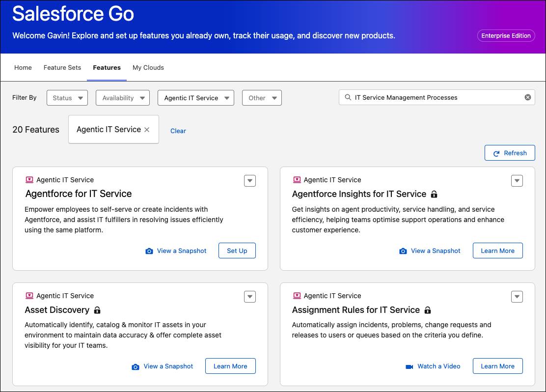Click the search magnifier icon
Screen dimensions: 546x392
click(x=348, y=97)
